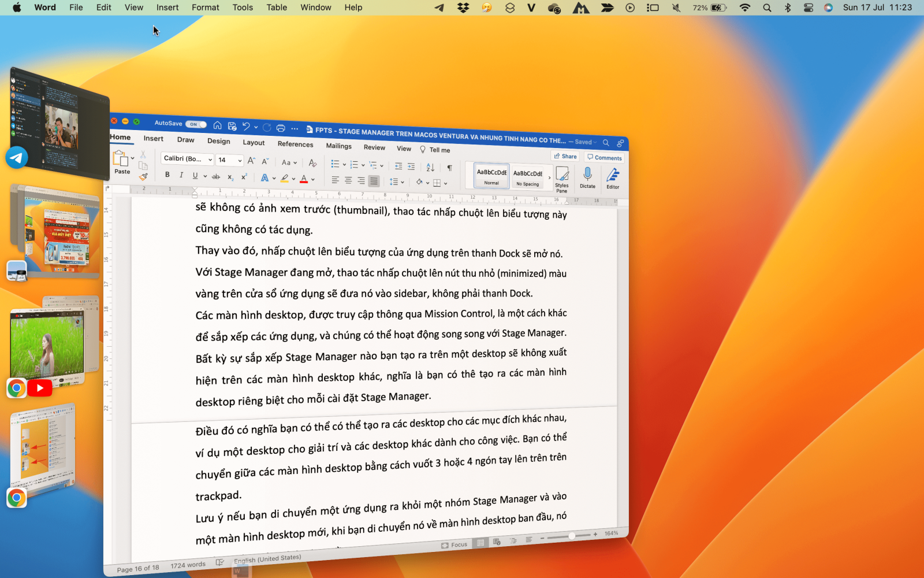
Task: Select the Bold formatting icon
Action: (x=168, y=175)
